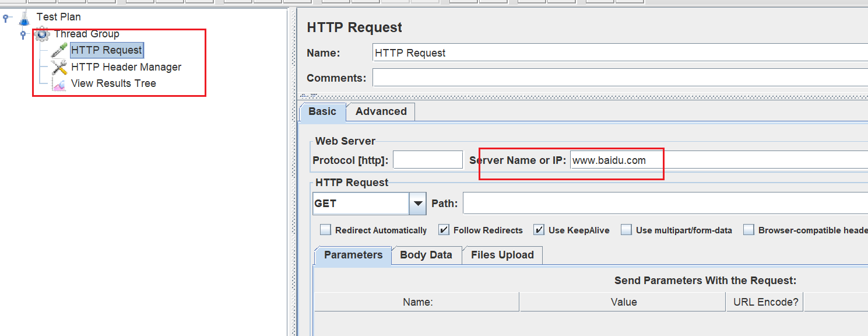Click the Name input field
Image resolution: width=868 pixels, height=336 pixels.
pos(620,52)
